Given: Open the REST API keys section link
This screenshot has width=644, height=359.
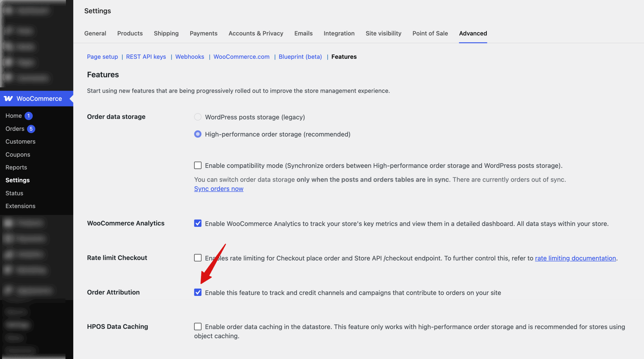Looking at the screenshot, I should tap(146, 57).
